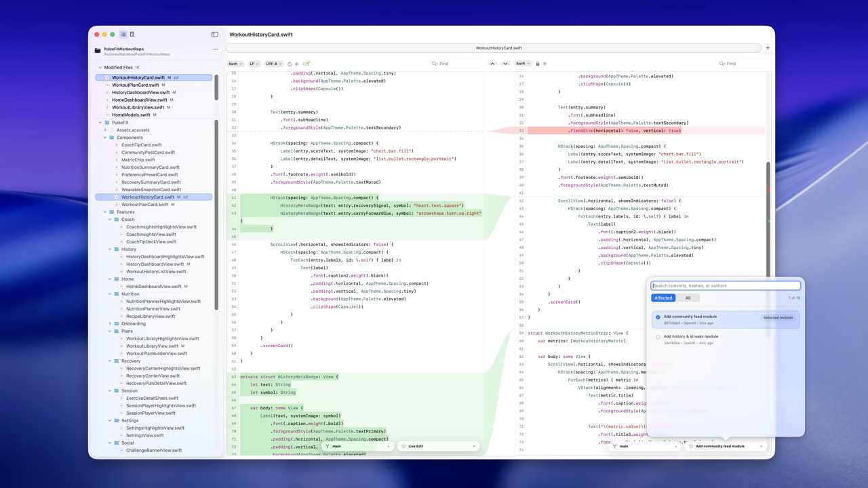
Task: Click the compare icon on WorkoutHistoryCard.swift in Components
Action: coord(186,197)
